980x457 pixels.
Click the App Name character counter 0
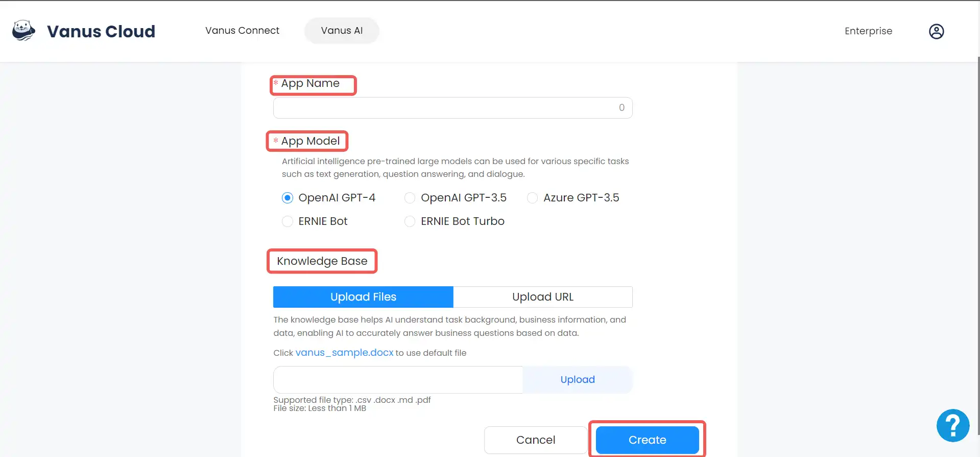(622, 108)
